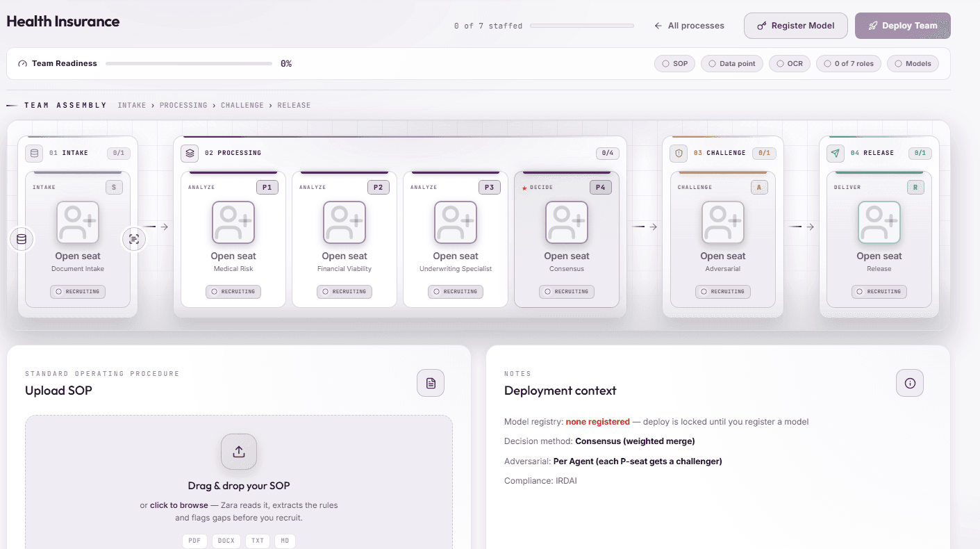Click the 0 of 7 roles chip
Image resolution: width=980 pixels, height=549 pixels.
[849, 63]
